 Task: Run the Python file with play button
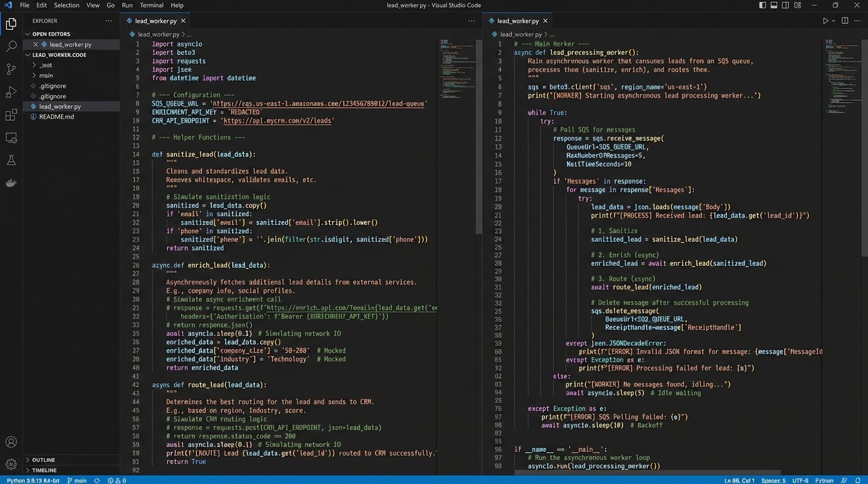point(825,21)
